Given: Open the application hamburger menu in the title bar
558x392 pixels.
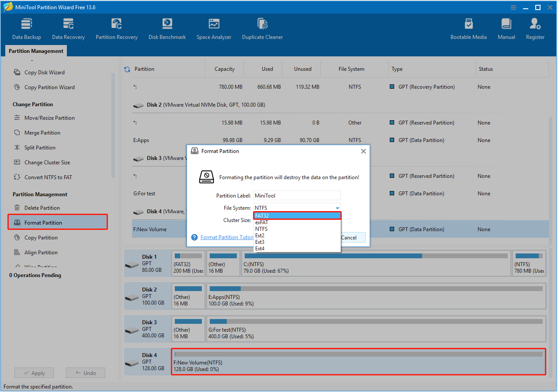Looking at the screenshot, I should tap(513, 7).
